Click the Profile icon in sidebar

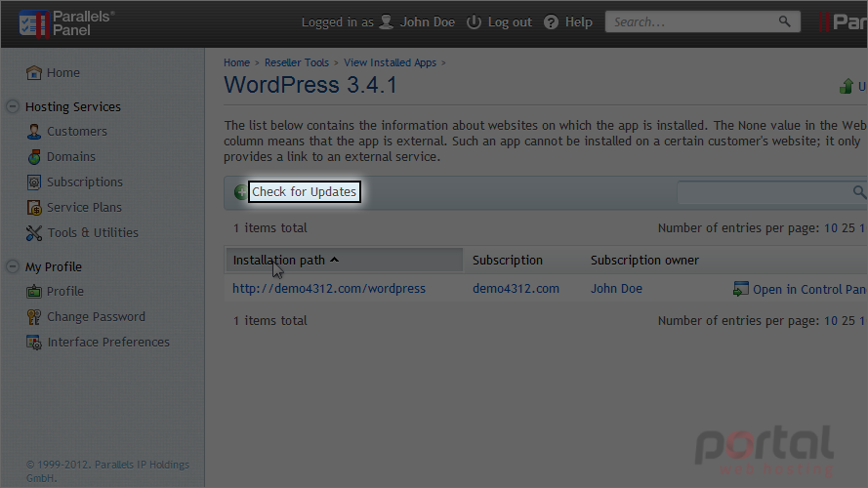[x=34, y=291]
